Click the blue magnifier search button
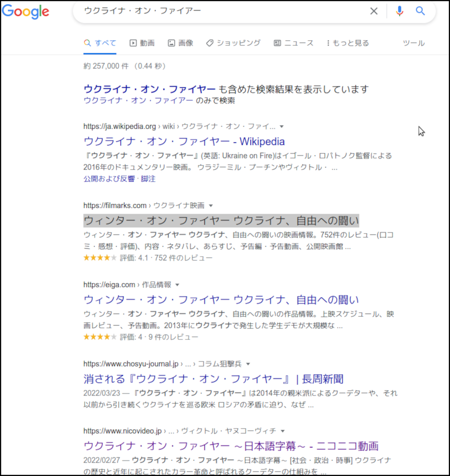Image resolution: width=450 pixels, height=476 pixels. coord(420,11)
